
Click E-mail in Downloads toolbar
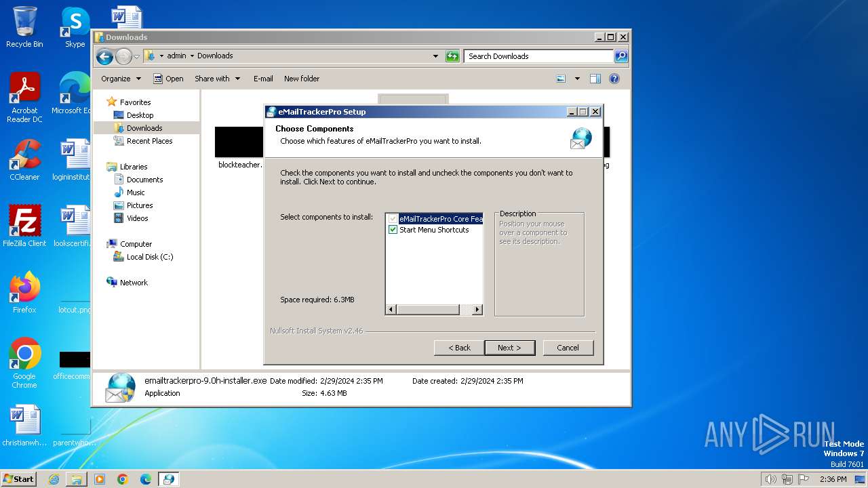point(263,79)
